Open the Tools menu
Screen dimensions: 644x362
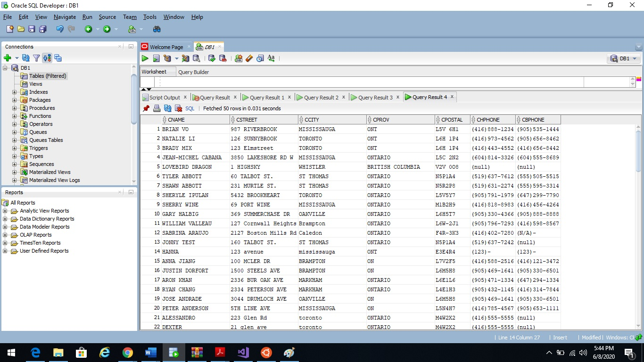click(149, 17)
